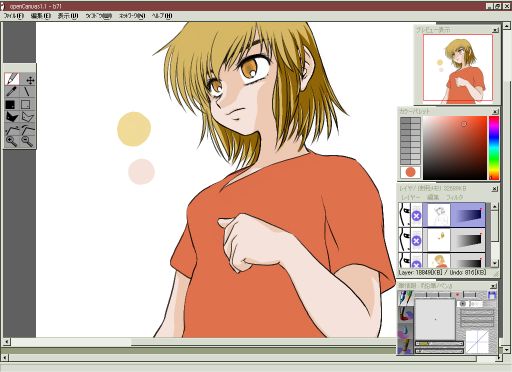Click the layer list scroll-down arrow

[x=495, y=263]
